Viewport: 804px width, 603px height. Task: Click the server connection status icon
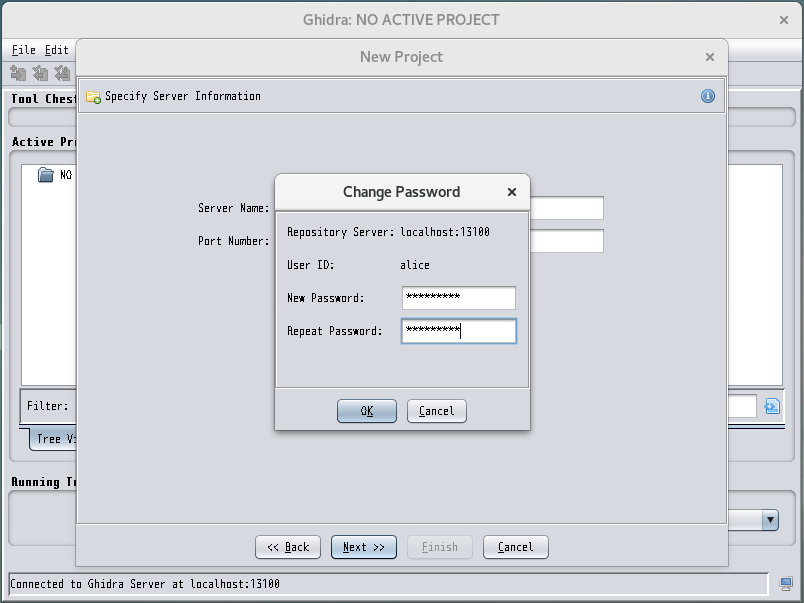pos(786,584)
